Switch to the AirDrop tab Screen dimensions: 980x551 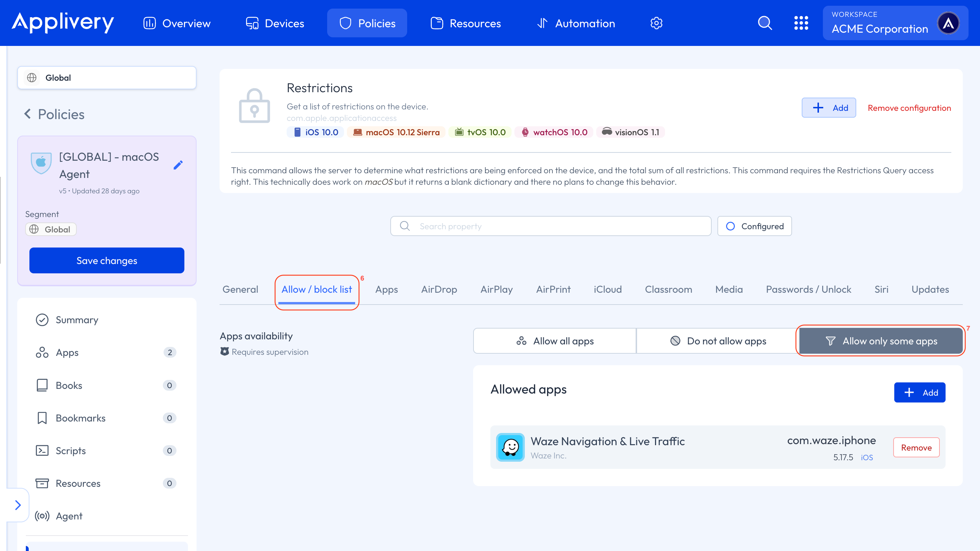coord(439,289)
